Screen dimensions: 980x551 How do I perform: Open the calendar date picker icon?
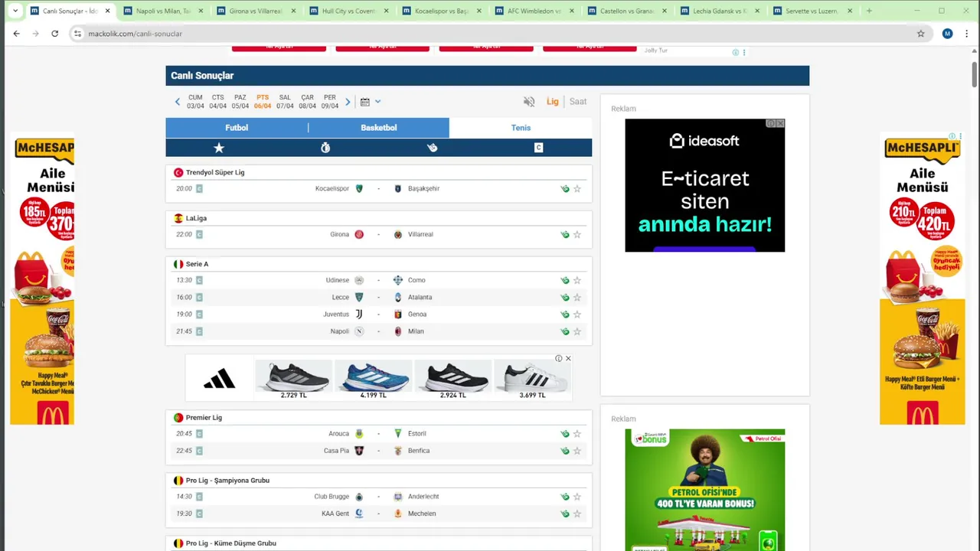365,102
